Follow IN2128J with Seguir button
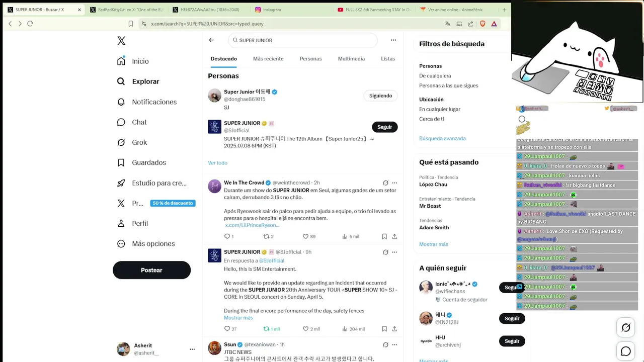The width and height of the screenshot is (644, 362). 512,319
